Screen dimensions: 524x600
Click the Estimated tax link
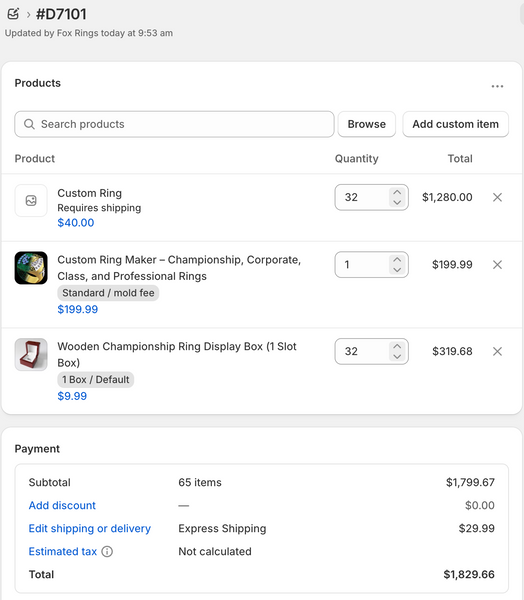[63, 551]
